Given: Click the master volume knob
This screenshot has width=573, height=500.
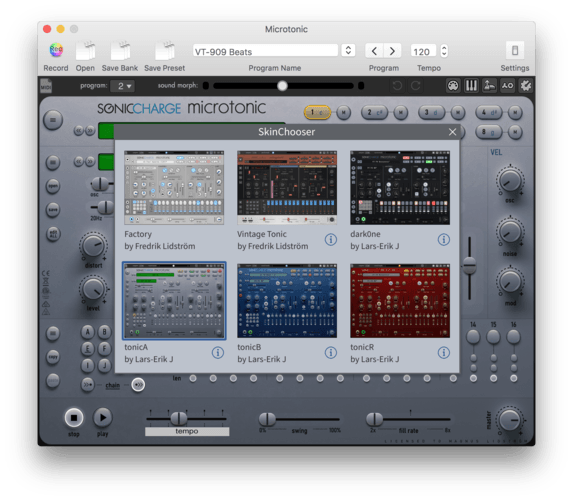Looking at the screenshot, I should click(510, 420).
